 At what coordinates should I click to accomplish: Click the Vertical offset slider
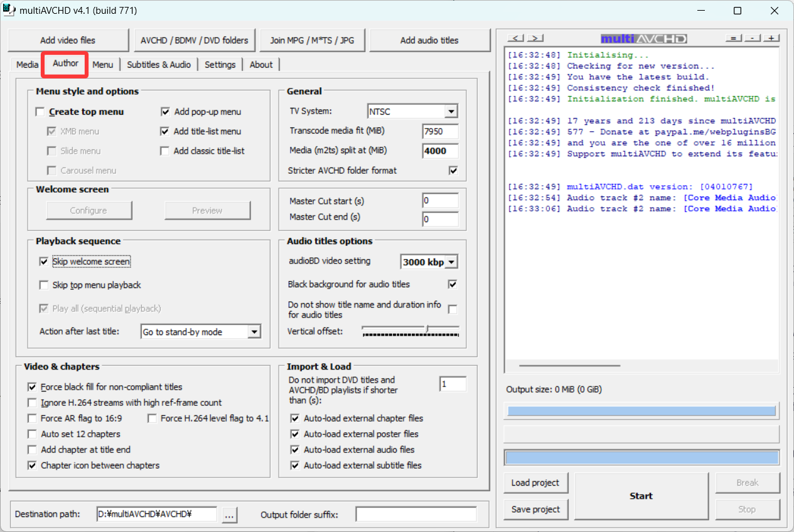coord(411,331)
